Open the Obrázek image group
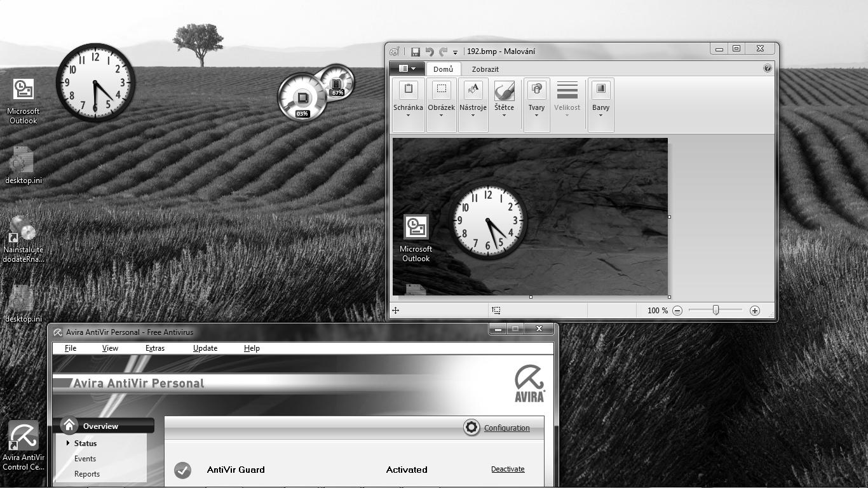Viewport: 868px width, 488px height. [x=441, y=105]
